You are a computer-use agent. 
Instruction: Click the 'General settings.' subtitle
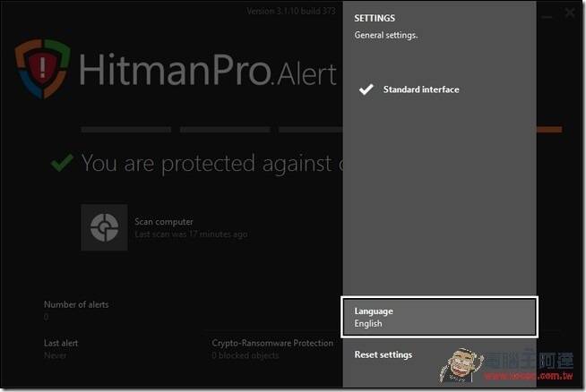386,35
